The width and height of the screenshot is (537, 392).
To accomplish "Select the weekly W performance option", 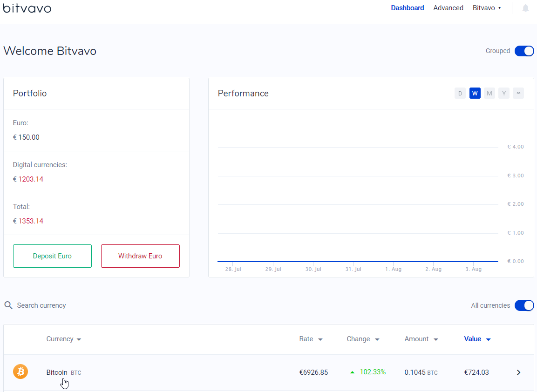I will coord(475,93).
